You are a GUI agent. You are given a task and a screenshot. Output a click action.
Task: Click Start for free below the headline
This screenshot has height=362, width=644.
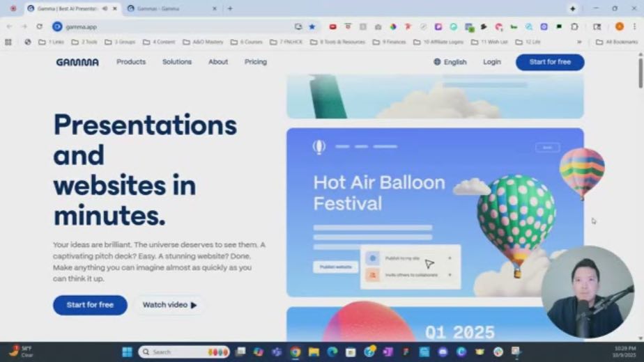pyautogui.click(x=90, y=305)
